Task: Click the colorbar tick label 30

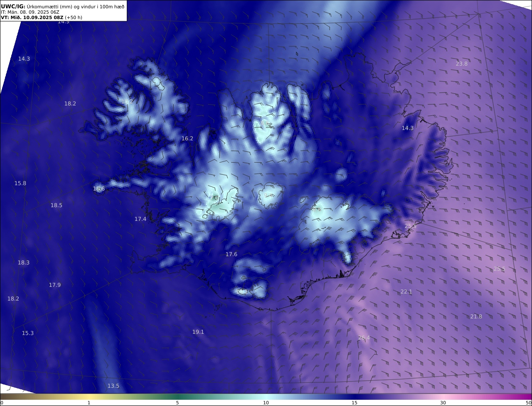Action: coord(443,403)
